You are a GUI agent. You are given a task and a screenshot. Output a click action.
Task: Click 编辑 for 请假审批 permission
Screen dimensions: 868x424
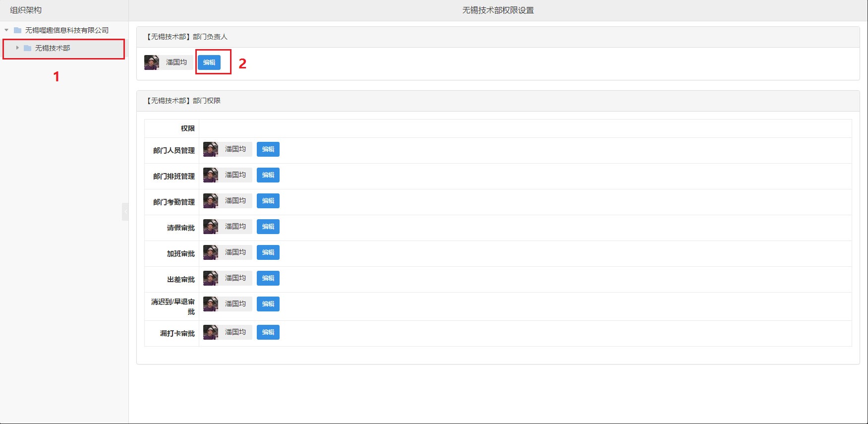[x=268, y=227]
